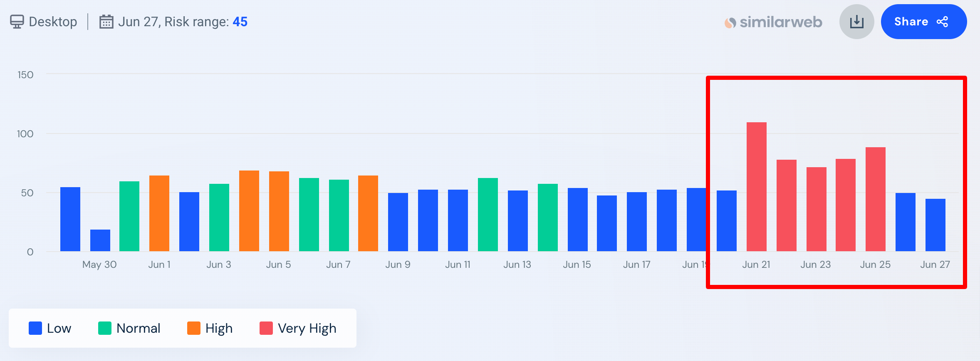Viewport: 980px width, 361px height.
Task: Click the red Very High legend swatch
Action: pyautogui.click(x=266, y=328)
